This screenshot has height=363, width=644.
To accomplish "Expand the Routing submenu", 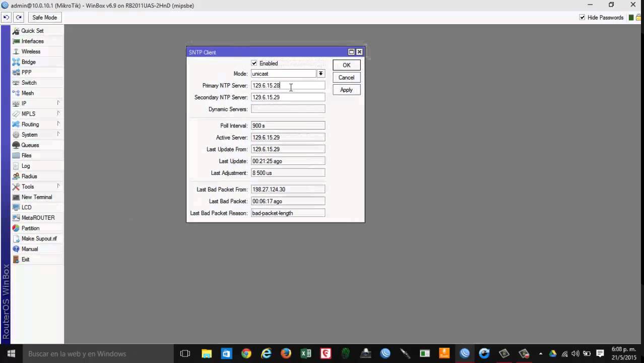I will (x=37, y=124).
